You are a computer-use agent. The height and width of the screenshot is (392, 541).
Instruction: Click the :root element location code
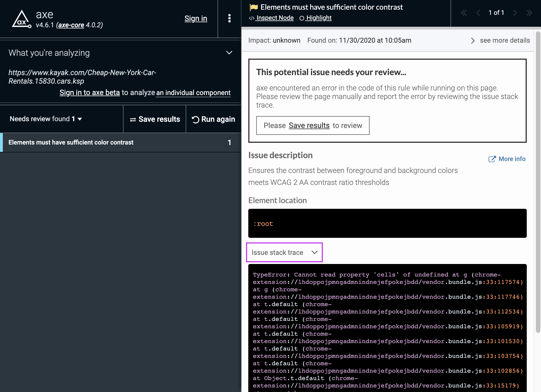pyautogui.click(x=263, y=224)
